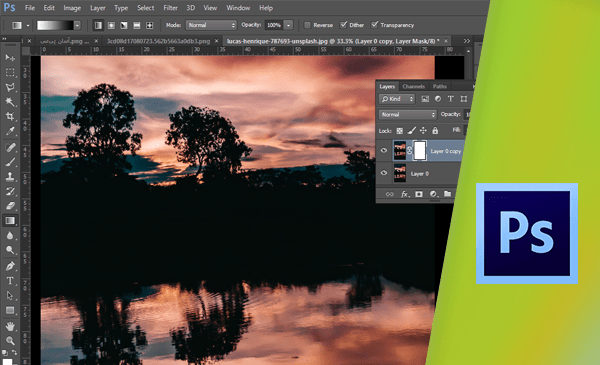
Task: Select the Rectangle shape tool
Action: 10,310
